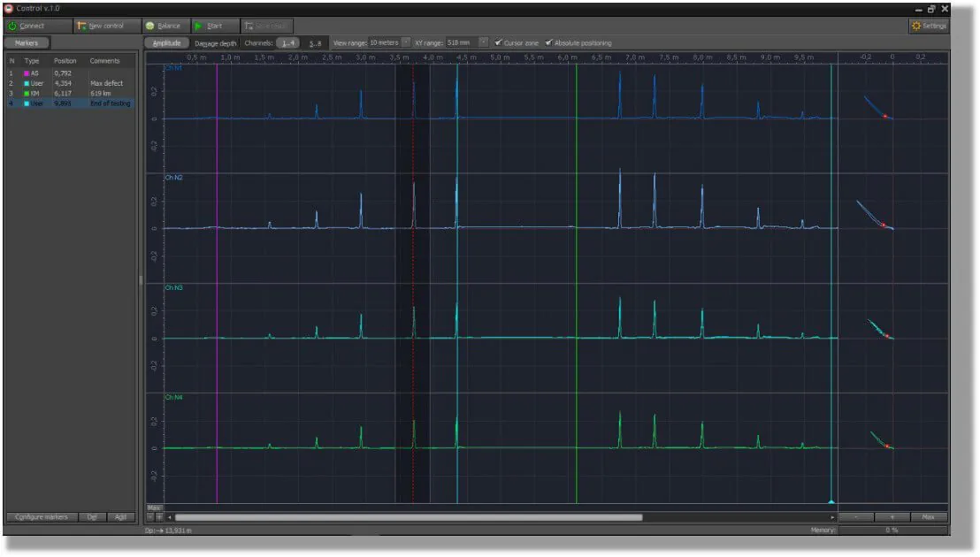Click the minus zoom icon beside the scrollbar
Viewport: 980px width, 557px height.
(x=150, y=517)
